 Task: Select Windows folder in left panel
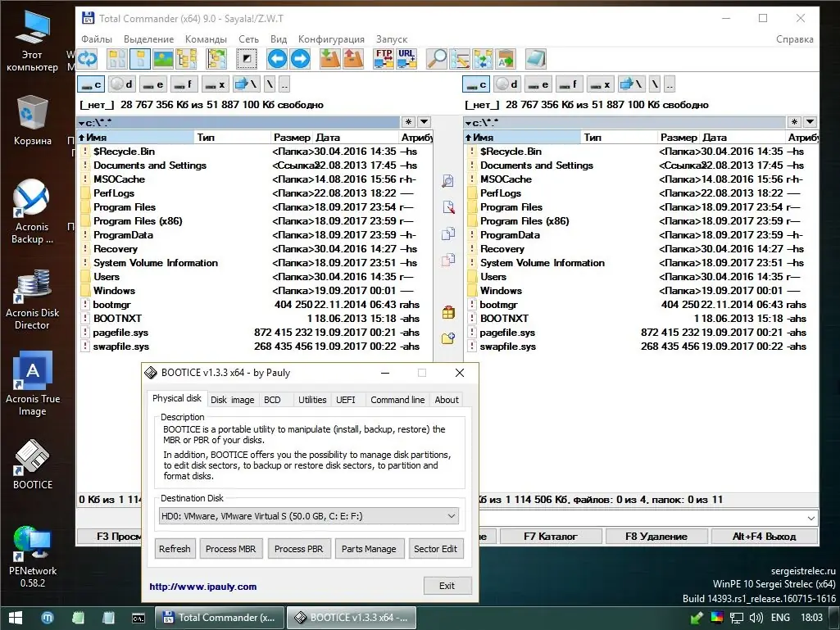(255, 291)
